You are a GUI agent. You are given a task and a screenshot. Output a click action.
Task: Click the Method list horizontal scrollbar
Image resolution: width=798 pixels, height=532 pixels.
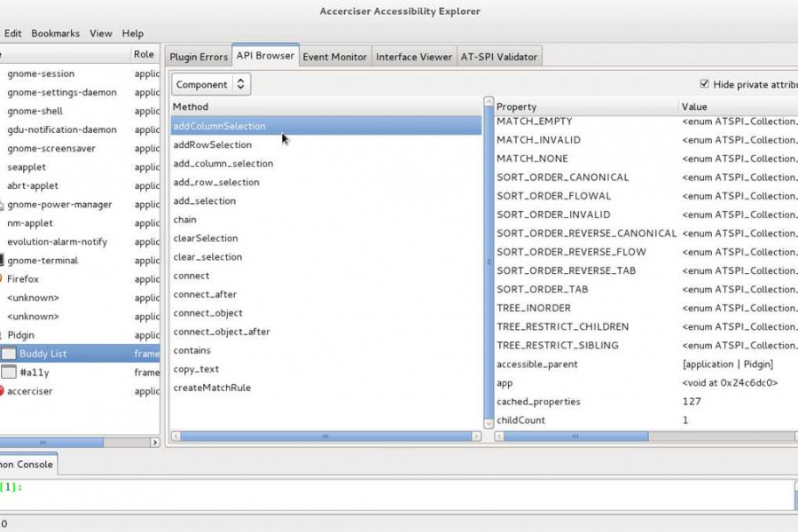(x=325, y=436)
